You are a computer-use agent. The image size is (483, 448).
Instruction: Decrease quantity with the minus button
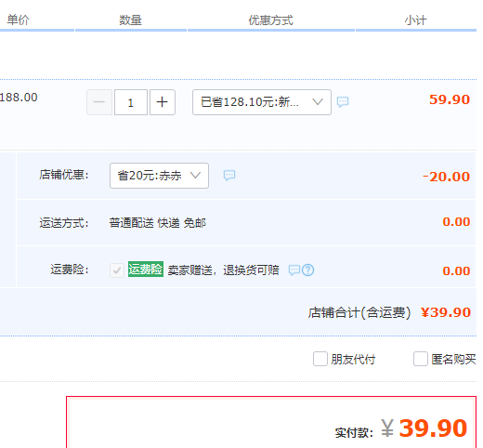pyautogui.click(x=99, y=102)
